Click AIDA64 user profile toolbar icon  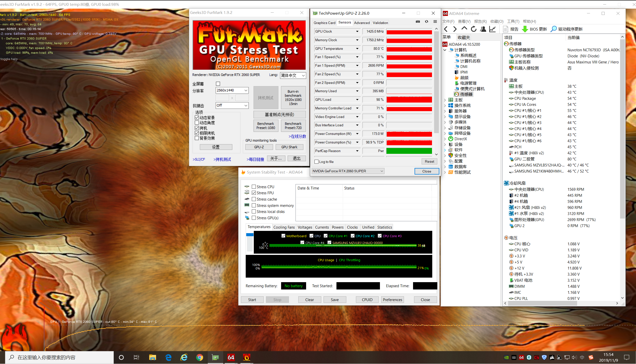tap(483, 29)
